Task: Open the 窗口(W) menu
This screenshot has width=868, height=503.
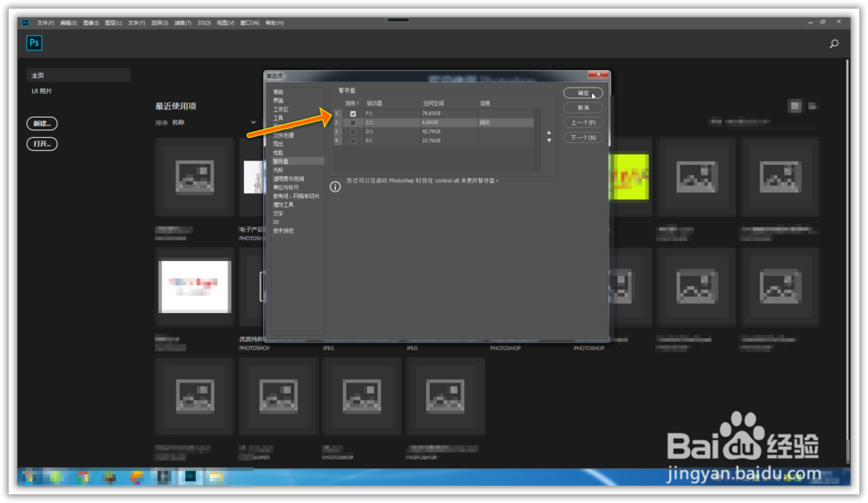Action: (250, 23)
